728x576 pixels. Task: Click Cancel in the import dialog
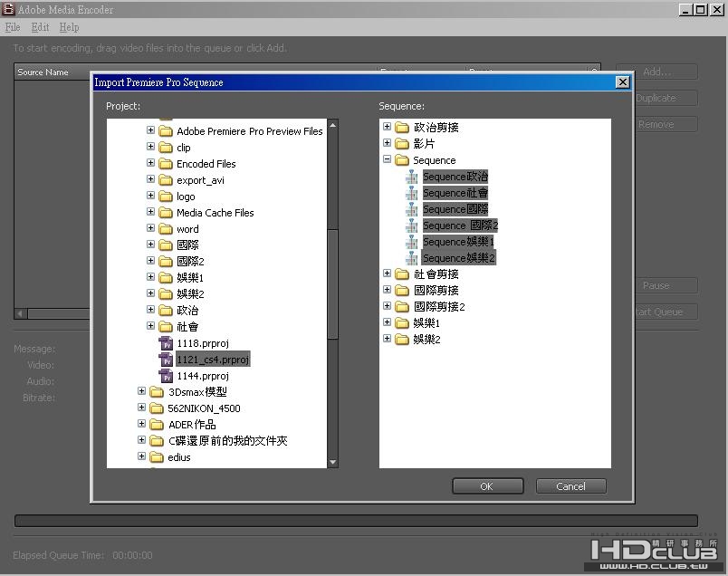click(571, 486)
